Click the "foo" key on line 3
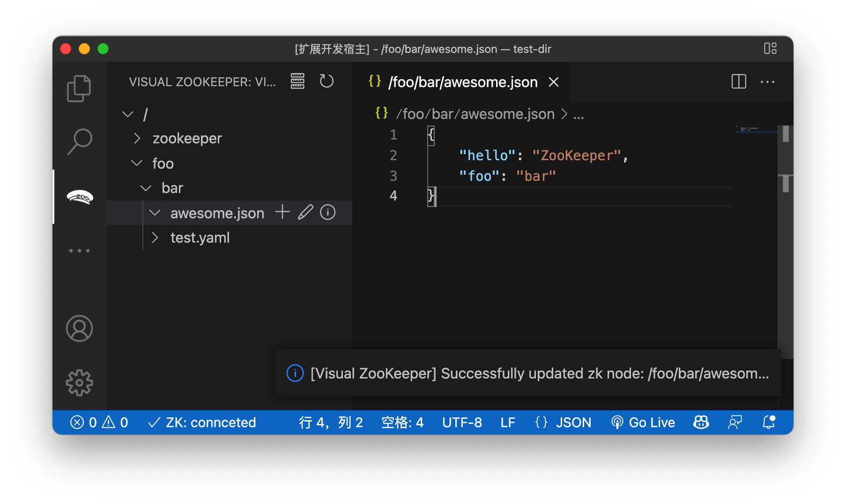The width and height of the screenshot is (846, 504). [x=480, y=176]
